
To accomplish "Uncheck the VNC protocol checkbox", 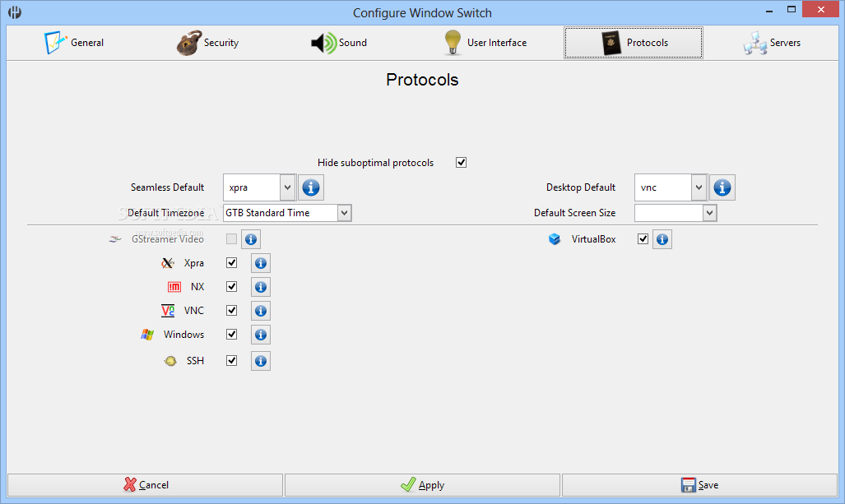I will point(232,310).
